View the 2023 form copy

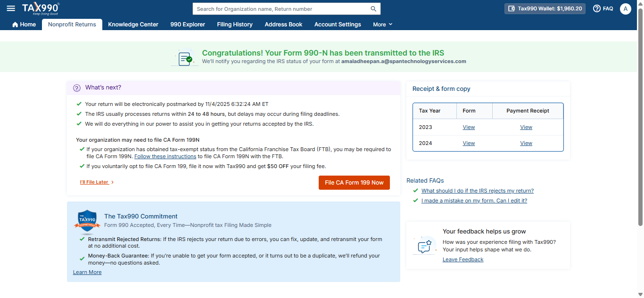tap(469, 127)
